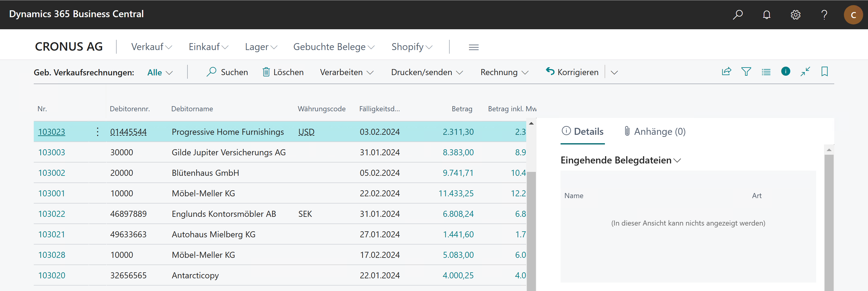Switch to the Details tab
Viewport: 868px width, 291px height.
click(x=583, y=131)
